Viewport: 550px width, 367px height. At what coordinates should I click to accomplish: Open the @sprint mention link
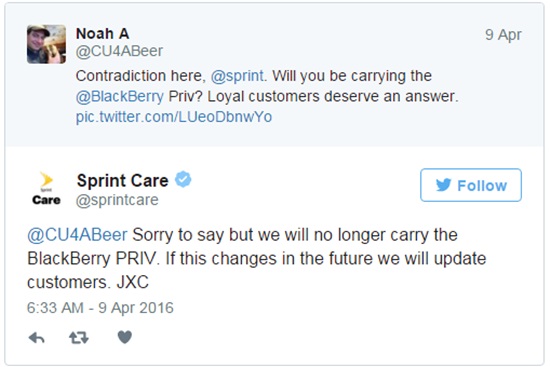point(237,76)
